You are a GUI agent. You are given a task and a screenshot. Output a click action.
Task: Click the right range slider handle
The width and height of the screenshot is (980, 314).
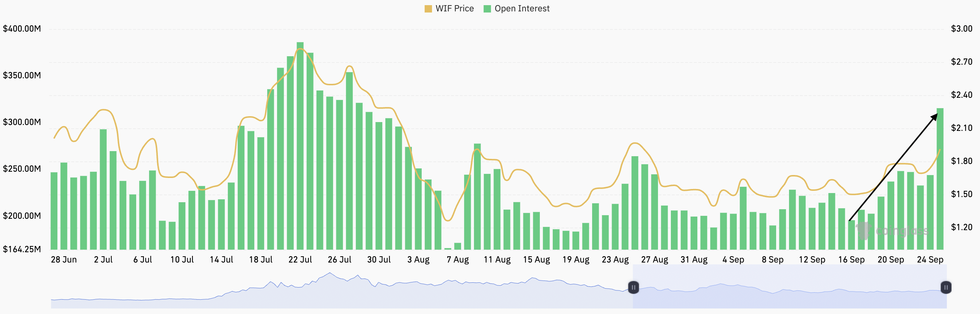[x=946, y=288]
